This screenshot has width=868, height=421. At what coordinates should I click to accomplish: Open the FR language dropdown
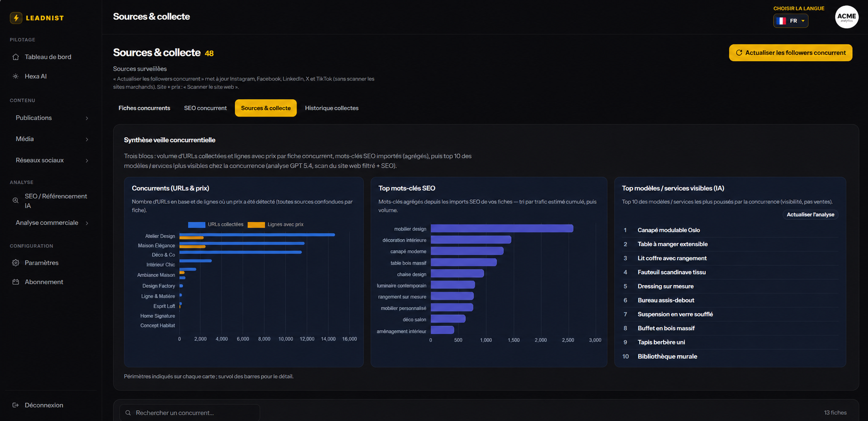[791, 21]
